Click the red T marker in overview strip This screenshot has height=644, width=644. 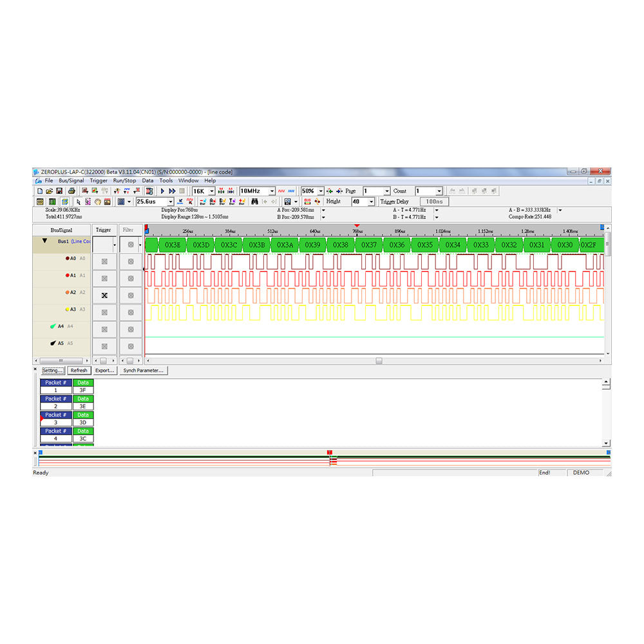[x=329, y=452]
